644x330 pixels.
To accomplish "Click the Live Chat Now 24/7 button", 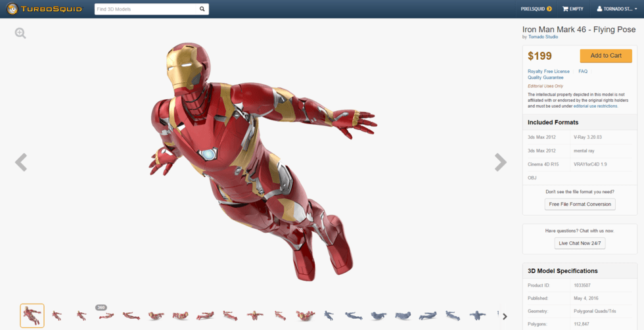I will point(580,243).
